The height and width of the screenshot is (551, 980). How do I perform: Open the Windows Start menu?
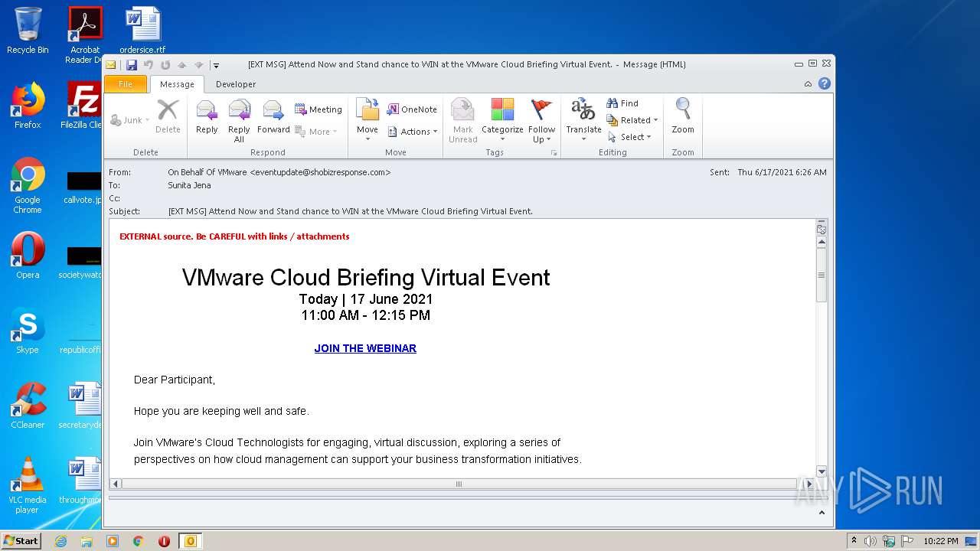pyautogui.click(x=21, y=540)
